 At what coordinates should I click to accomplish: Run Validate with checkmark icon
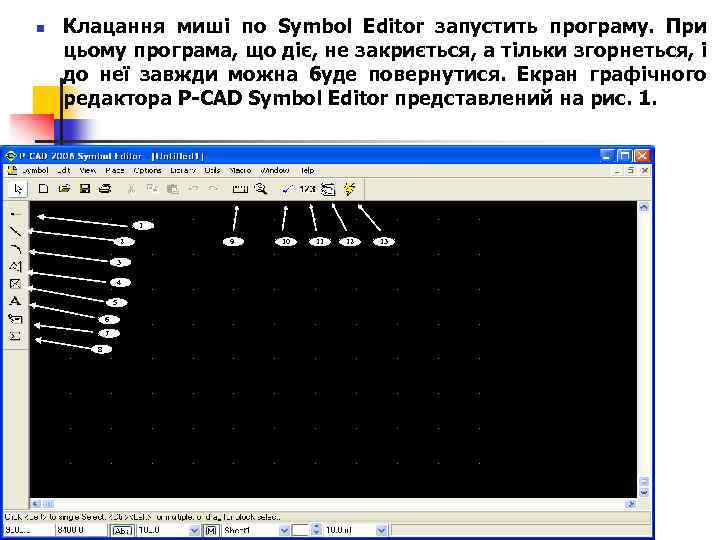(287, 188)
